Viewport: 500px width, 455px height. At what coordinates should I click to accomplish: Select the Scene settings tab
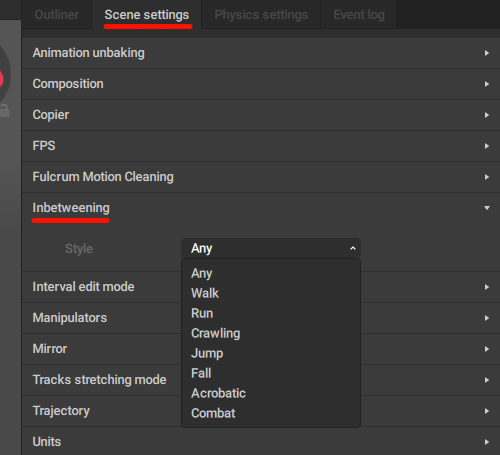pyautogui.click(x=147, y=15)
